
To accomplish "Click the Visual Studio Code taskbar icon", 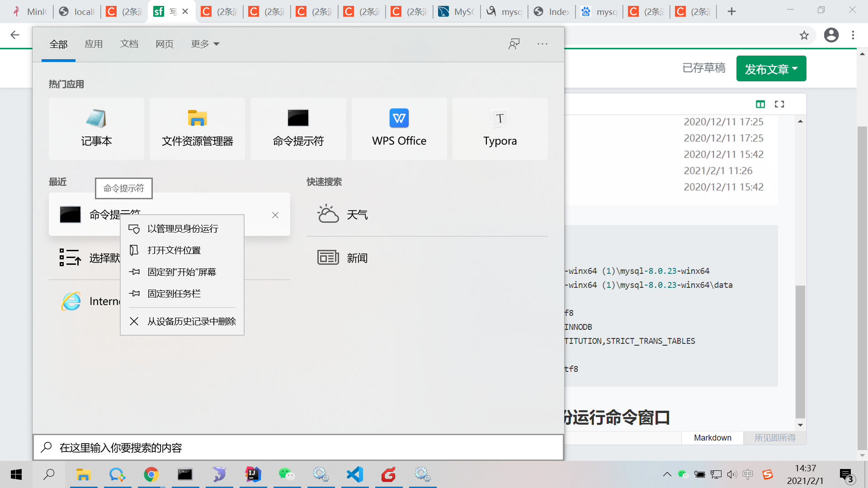I will pyautogui.click(x=355, y=474).
